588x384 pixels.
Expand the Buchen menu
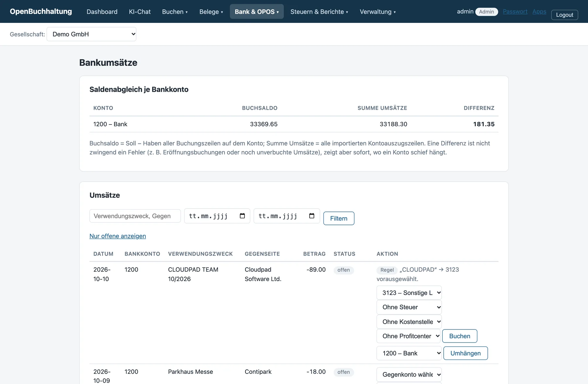click(x=175, y=11)
